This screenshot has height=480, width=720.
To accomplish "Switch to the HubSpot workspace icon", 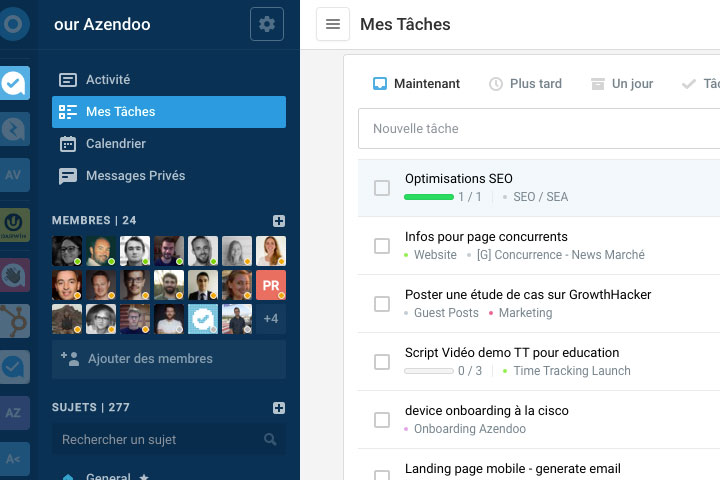I will pos(15,321).
